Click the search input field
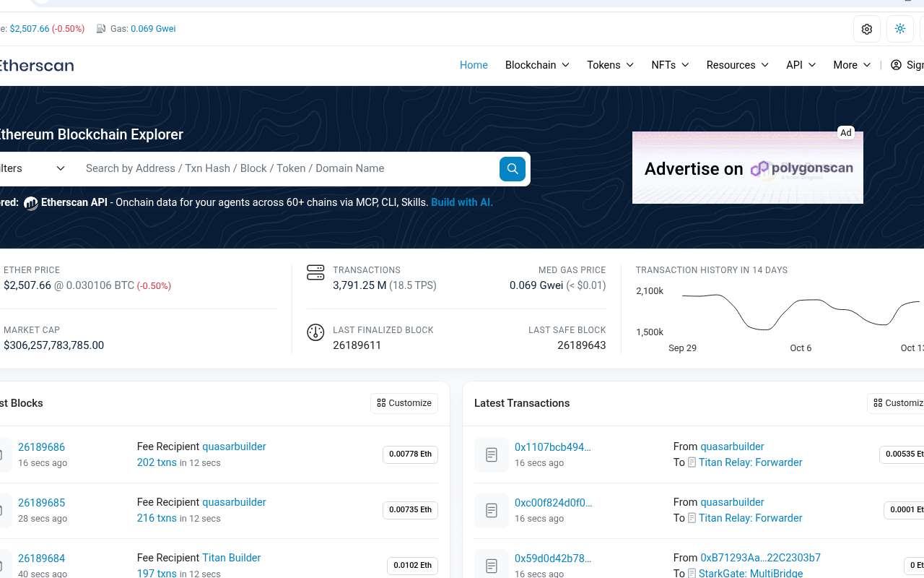924x578 pixels. (x=287, y=168)
